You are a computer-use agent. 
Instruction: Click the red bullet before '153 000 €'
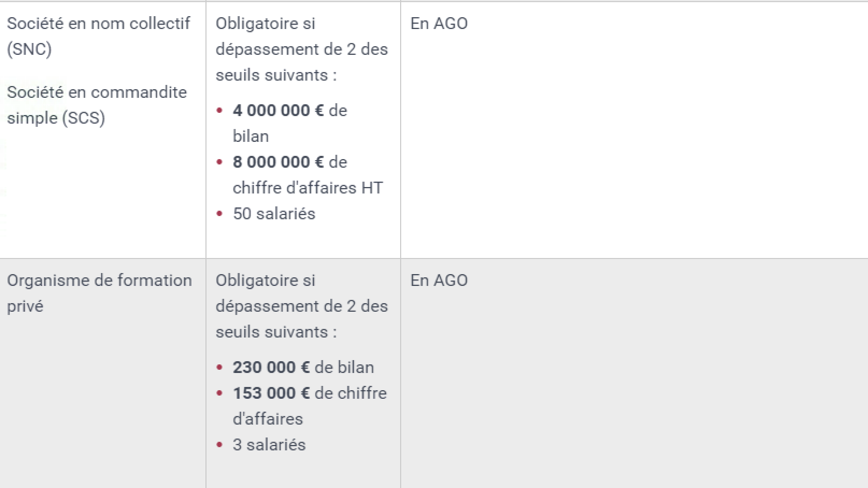[219, 393]
